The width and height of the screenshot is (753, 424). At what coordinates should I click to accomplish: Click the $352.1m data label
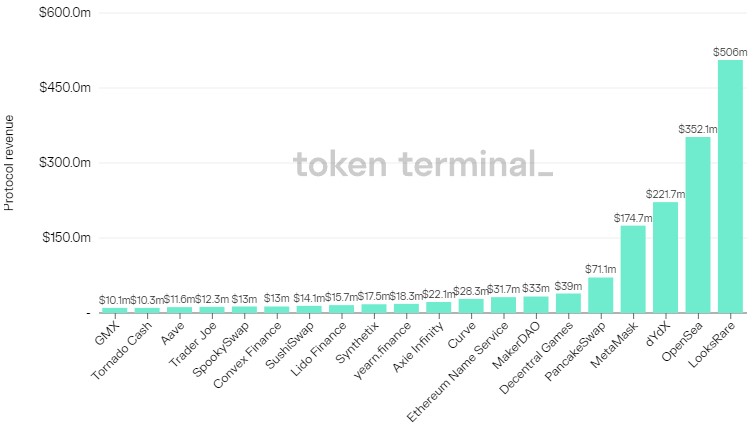point(697,128)
